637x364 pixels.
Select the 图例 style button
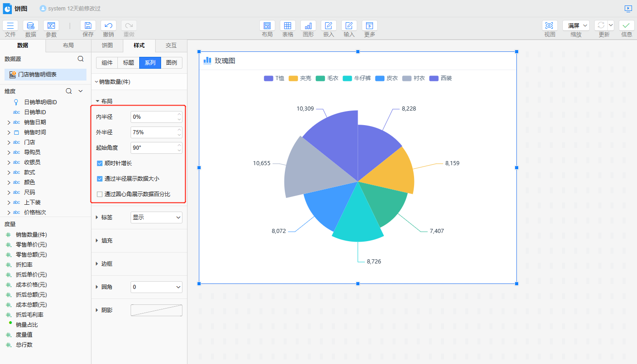point(172,63)
